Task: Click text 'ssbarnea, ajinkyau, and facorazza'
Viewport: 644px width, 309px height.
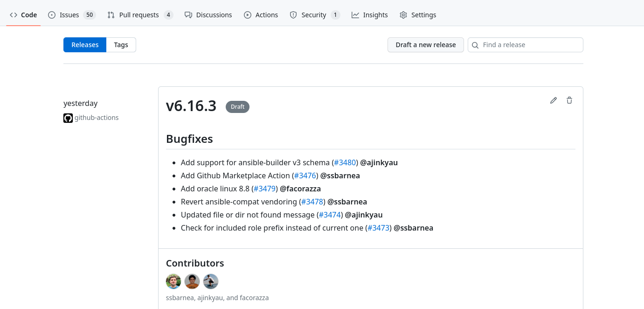Action: pyautogui.click(x=217, y=298)
